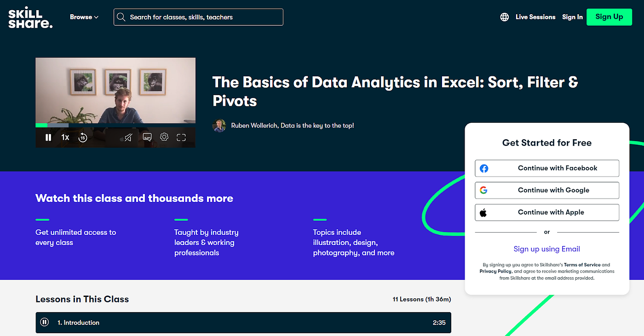
Task: Click Sign up using Email link
Action: pos(547,249)
